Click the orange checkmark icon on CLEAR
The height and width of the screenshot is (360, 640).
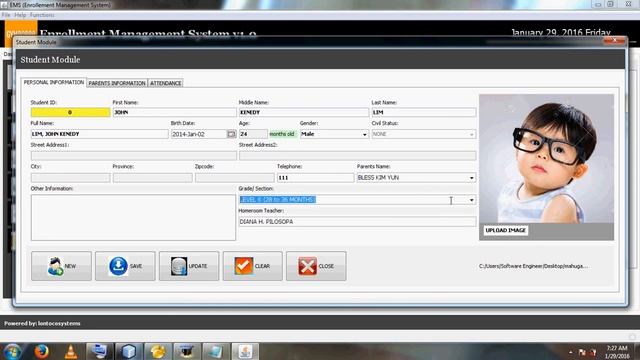coord(244,266)
